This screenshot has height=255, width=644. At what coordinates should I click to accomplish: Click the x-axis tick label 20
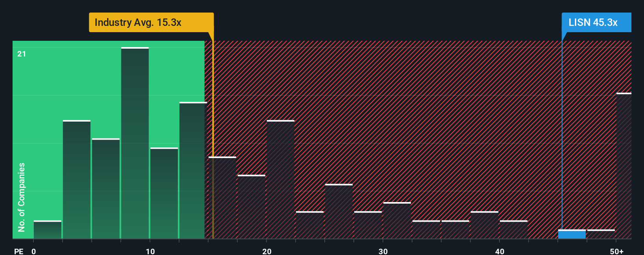pyautogui.click(x=267, y=251)
